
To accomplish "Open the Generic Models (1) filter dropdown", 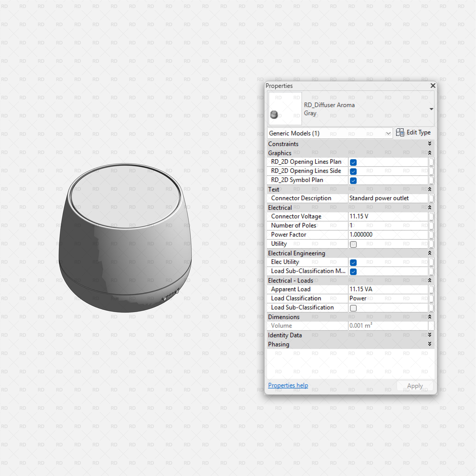I will (x=389, y=133).
